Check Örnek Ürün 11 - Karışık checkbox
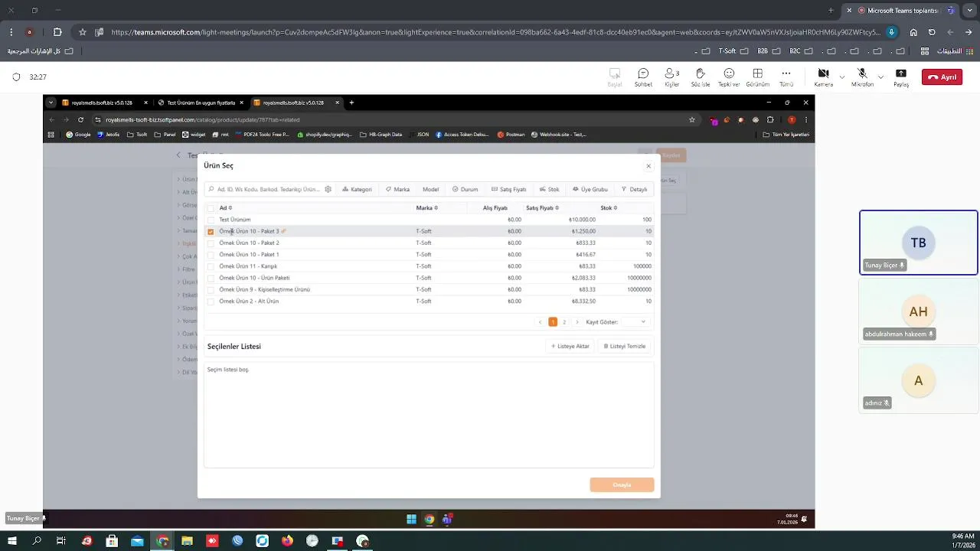The image size is (980, 551). [x=211, y=266]
